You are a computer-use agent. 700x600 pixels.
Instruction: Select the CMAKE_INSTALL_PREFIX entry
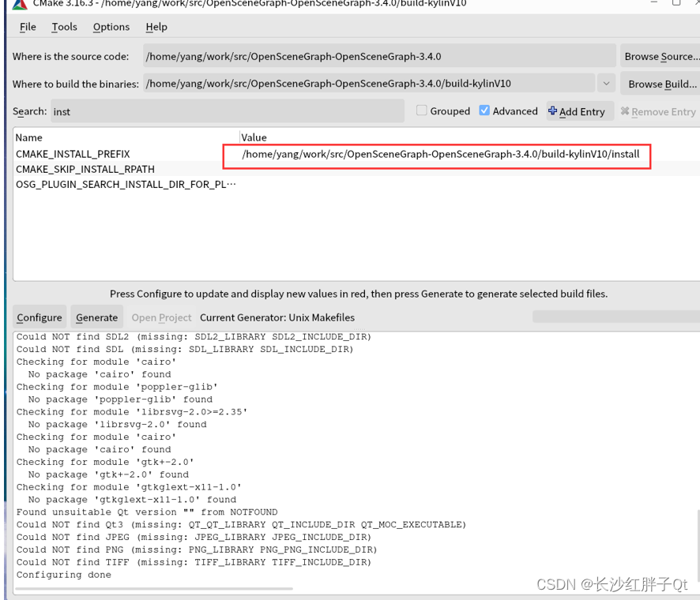(73, 154)
